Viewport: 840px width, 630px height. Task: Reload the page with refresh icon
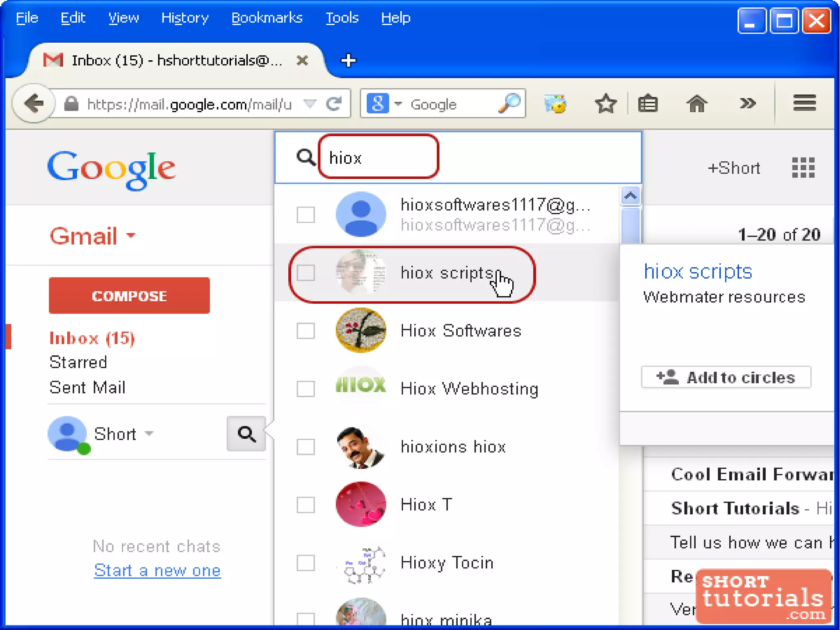point(334,104)
